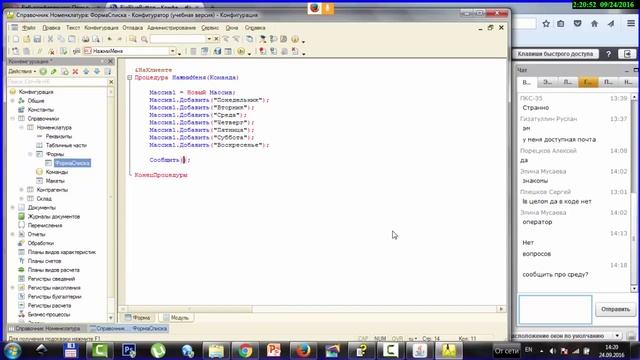Viewport: 640px width, 360px height.
Task: Click the Undo arrow toolbar icon
Action: click(x=109, y=39)
